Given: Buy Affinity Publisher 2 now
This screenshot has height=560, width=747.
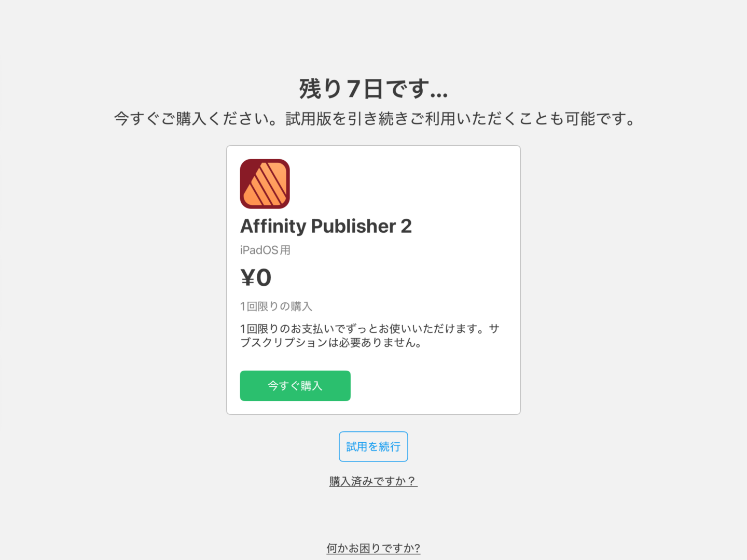Looking at the screenshot, I should coord(295,386).
